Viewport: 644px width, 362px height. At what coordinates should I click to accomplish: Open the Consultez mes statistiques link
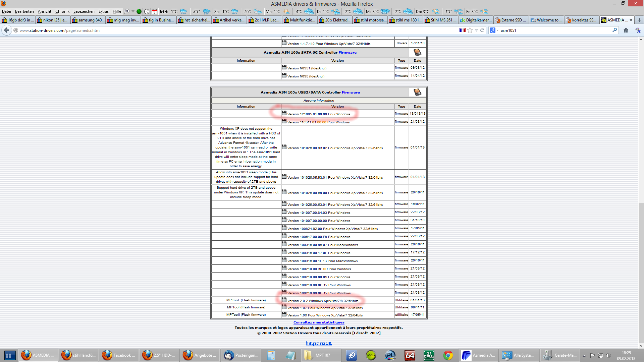[319, 322]
